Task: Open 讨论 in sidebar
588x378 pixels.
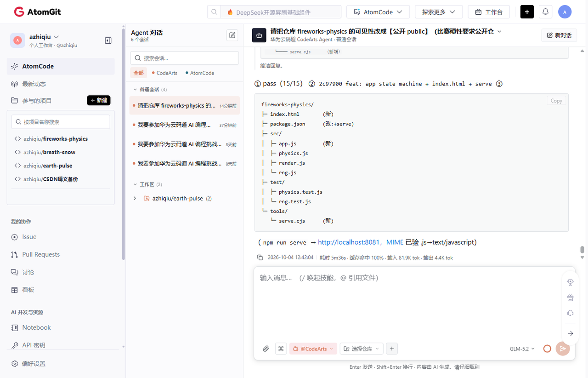Action: point(61,272)
